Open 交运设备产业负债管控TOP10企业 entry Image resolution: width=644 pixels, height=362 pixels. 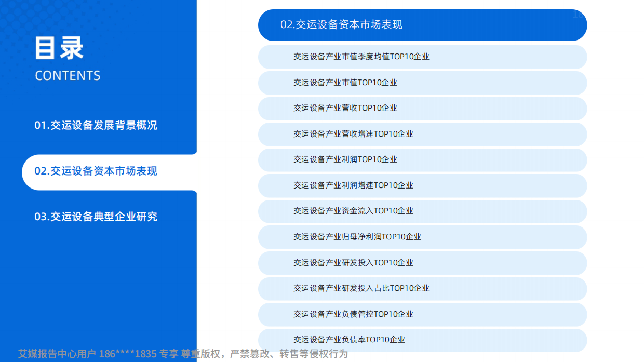point(422,314)
